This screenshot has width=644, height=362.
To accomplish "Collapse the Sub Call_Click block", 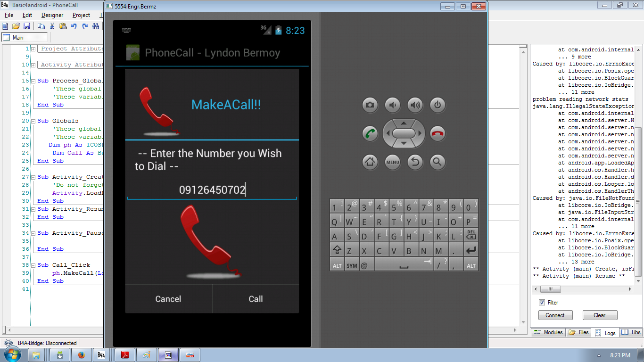I will pyautogui.click(x=33, y=265).
